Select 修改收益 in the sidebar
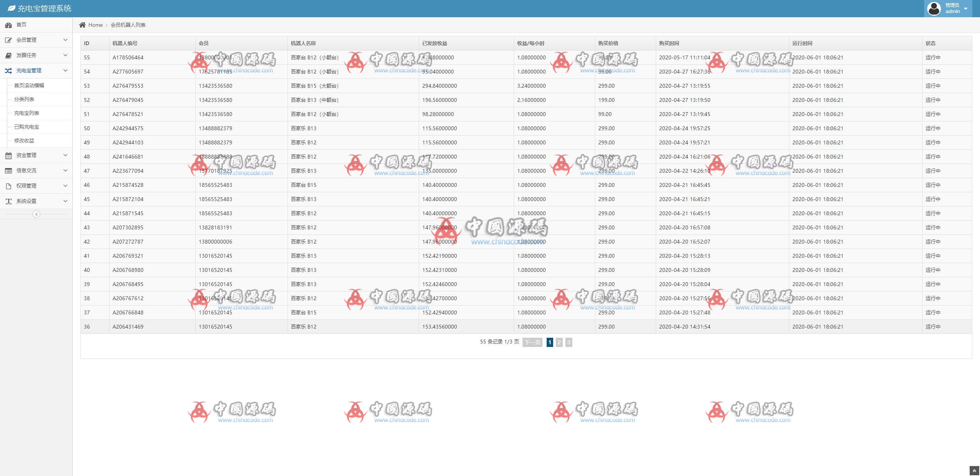This screenshot has width=980, height=476. pos(24,141)
